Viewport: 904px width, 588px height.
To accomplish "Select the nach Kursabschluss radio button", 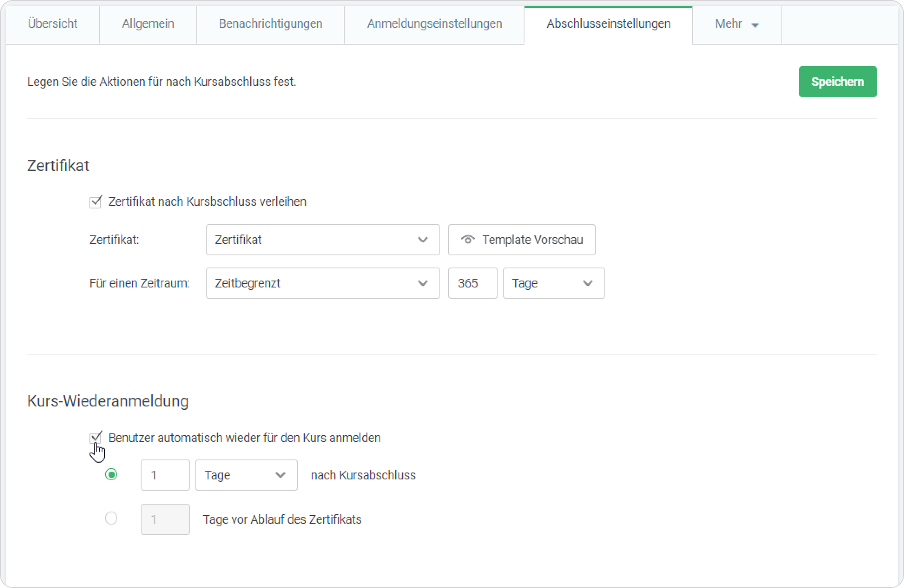I will pyautogui.click(x=111, y=475).
